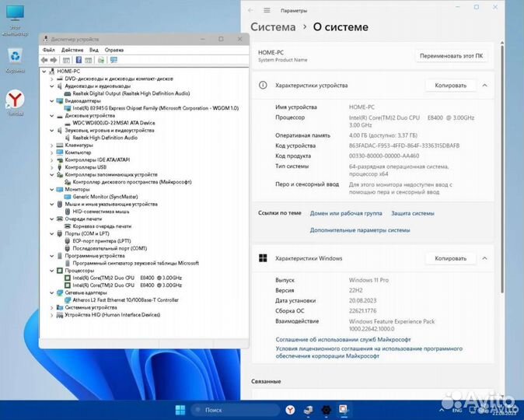Collapse the Характеристики Windows section
Viewport: 524px width, 420px height.
(484, 258)
